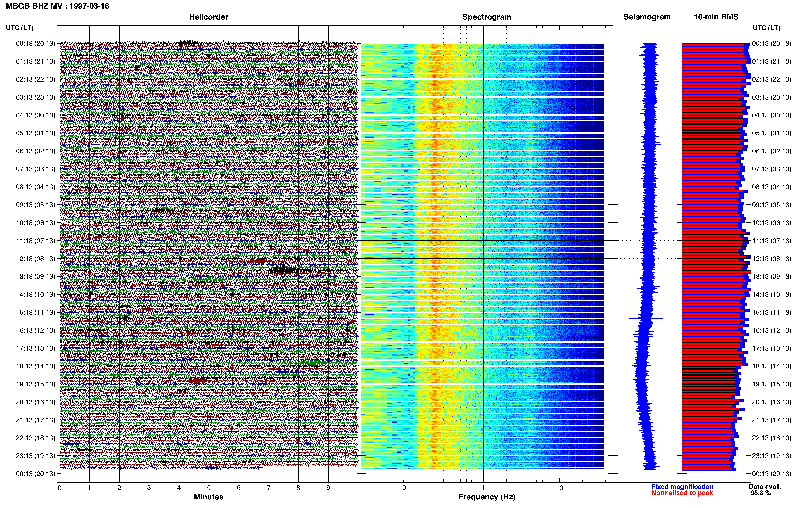Click the left '14:13 (10:13)' time label

pos(35,295)
